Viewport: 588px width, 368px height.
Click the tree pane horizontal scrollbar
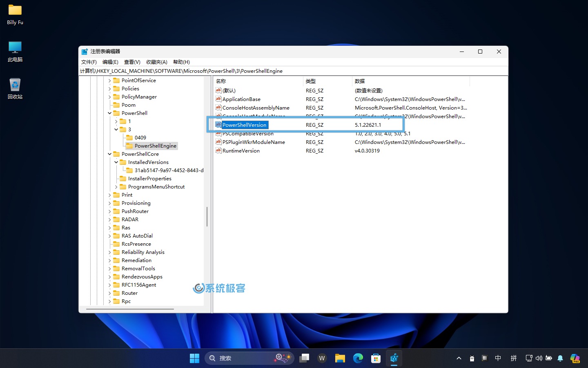click(130, 309)
